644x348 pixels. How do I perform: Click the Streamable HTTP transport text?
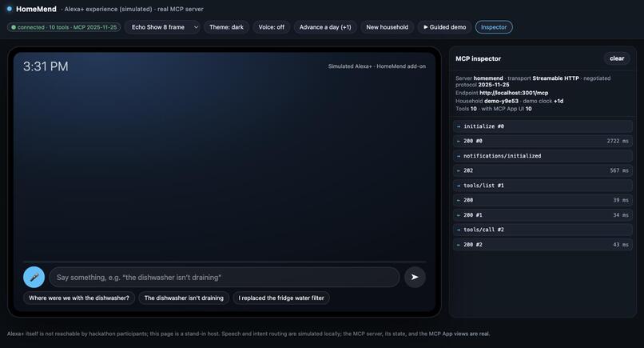[555, 78]
